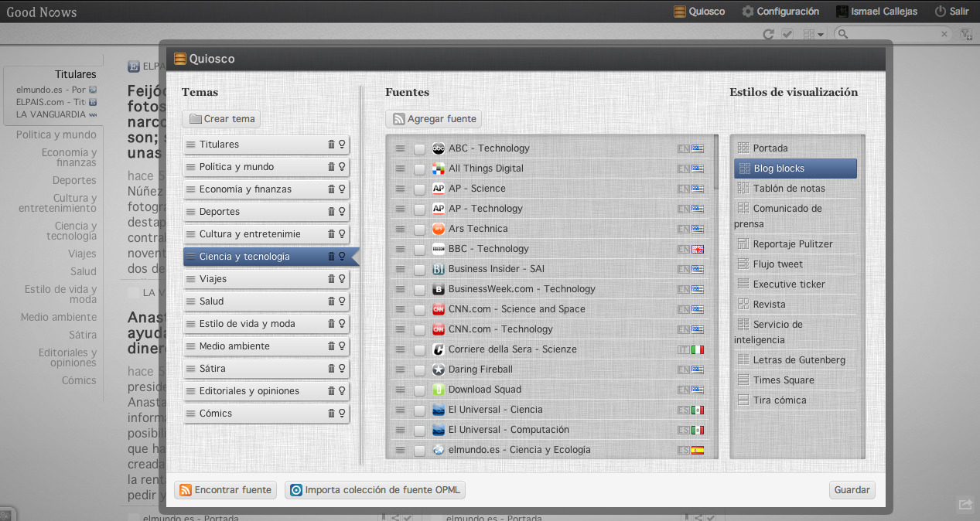Select the Revista display style
The image size is (980, 521).
(x=769, y=305)
